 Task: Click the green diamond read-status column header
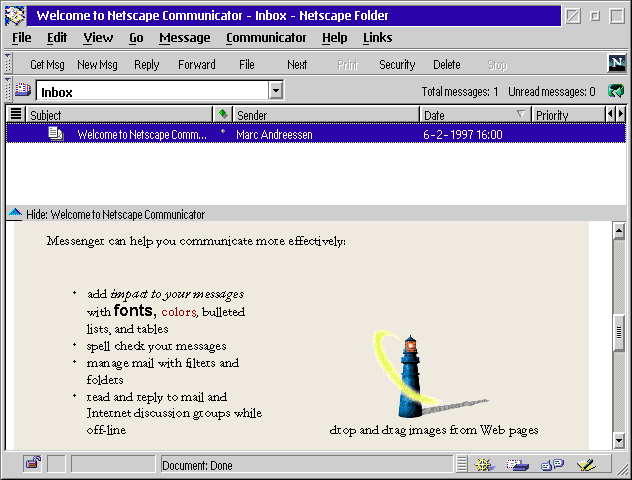coord(223,114)
